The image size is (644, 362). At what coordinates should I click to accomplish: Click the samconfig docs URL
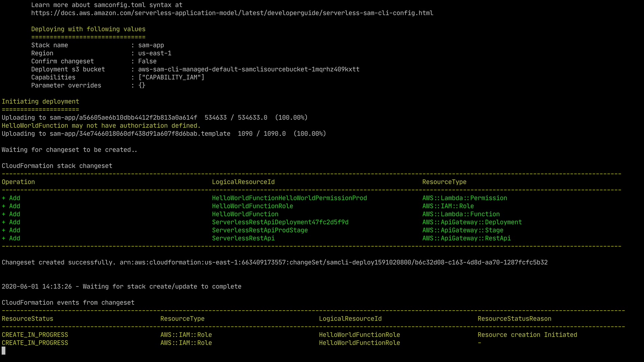[232, 13]
